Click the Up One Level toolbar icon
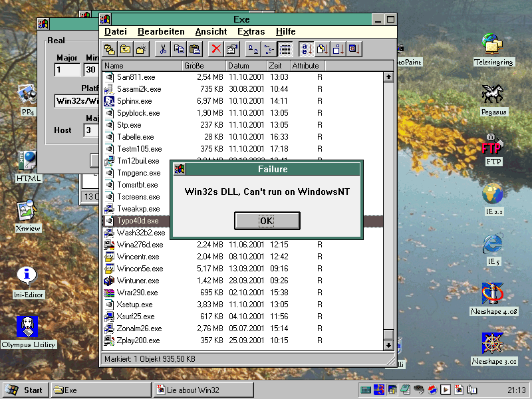Viewport: 532px width, 399px height. point(126,49)
